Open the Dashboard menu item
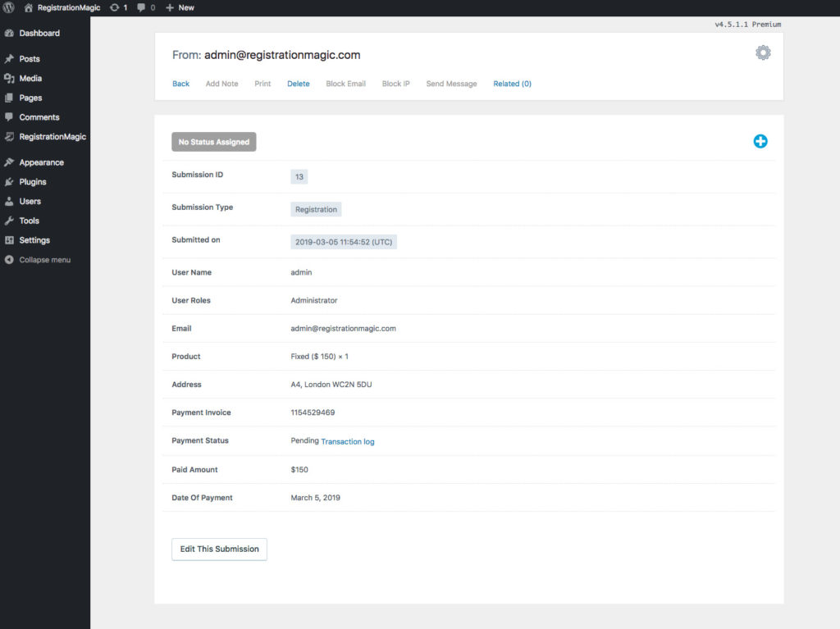840x629 pixels. point(39,34)
